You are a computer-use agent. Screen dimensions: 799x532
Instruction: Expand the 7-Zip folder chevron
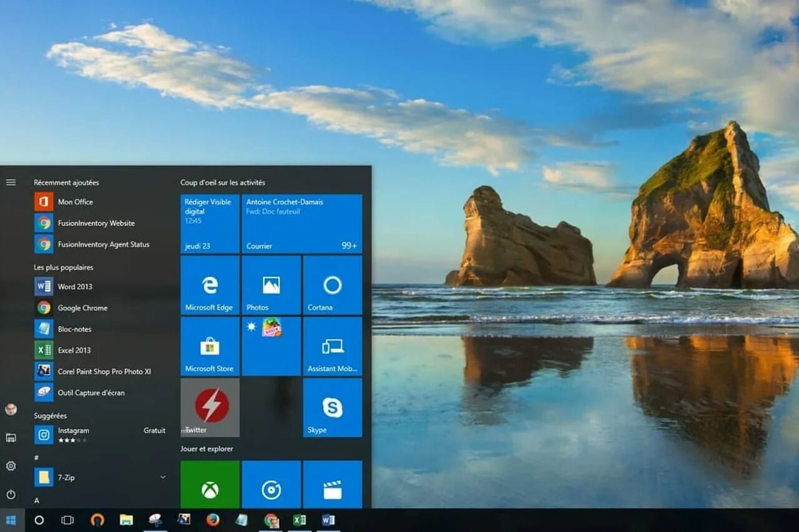point(163,477)
